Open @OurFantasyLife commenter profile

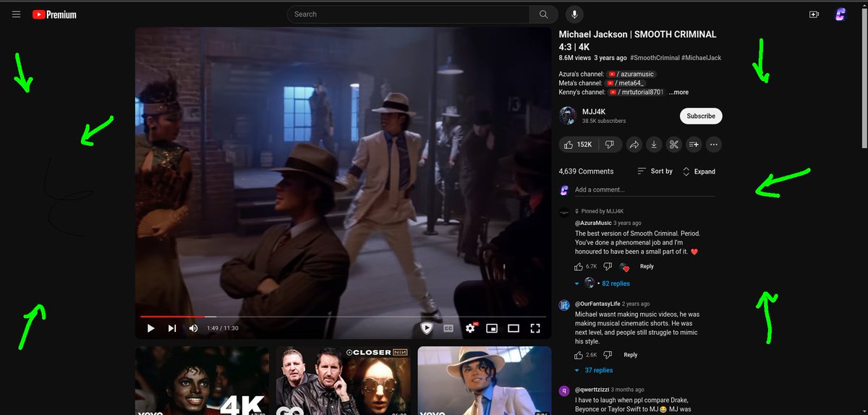click(x=598, y=304)
